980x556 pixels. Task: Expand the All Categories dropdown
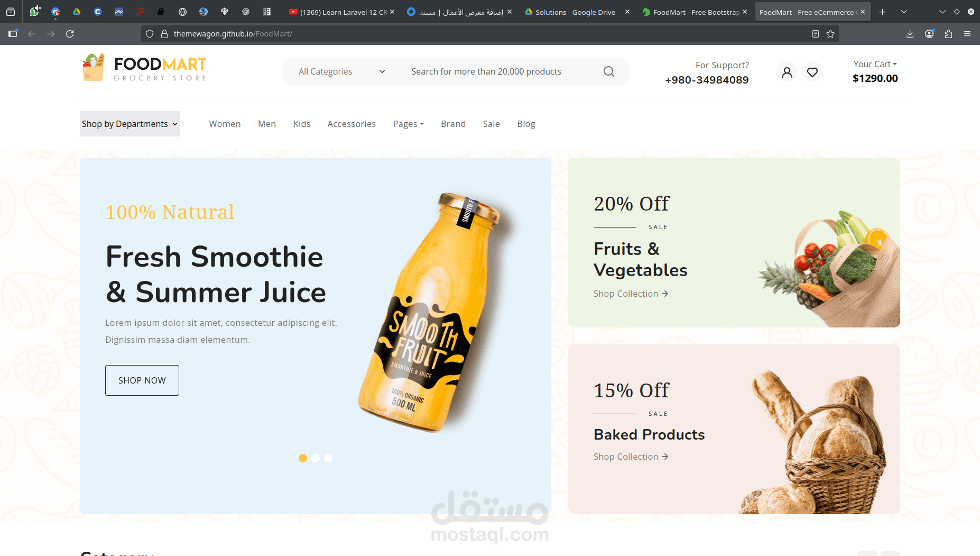(341, 71)
